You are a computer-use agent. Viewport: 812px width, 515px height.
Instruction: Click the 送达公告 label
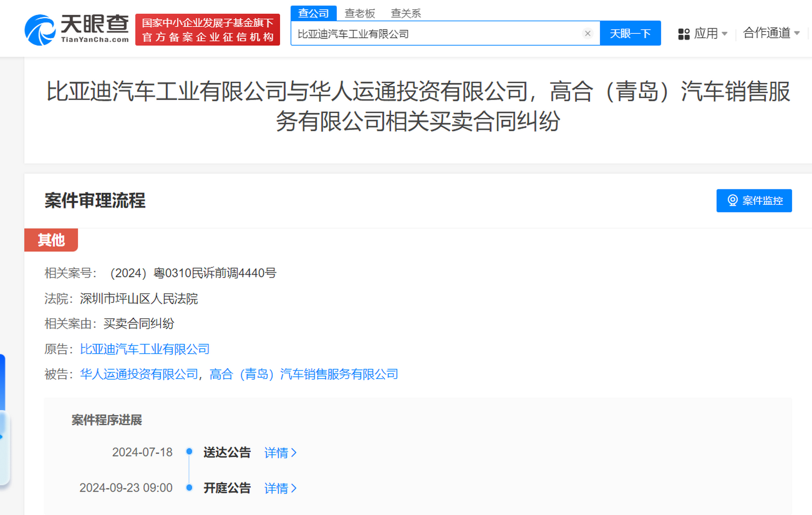point(227,452)
